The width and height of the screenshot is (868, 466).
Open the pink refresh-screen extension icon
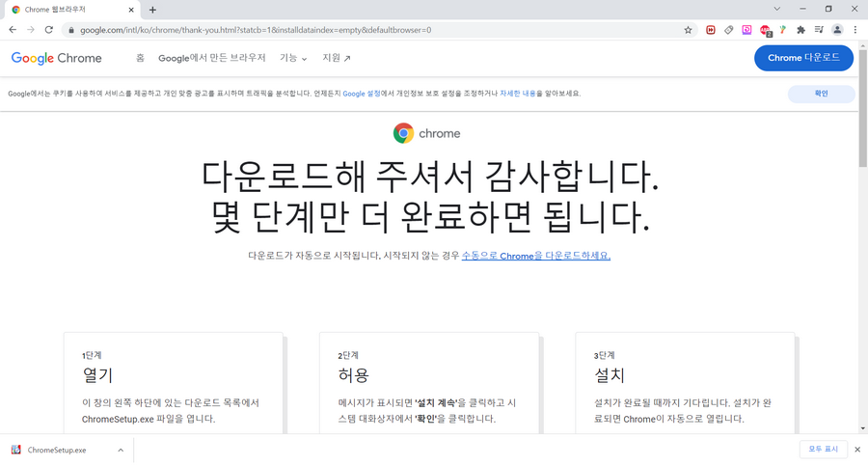(x=746, y=30)
